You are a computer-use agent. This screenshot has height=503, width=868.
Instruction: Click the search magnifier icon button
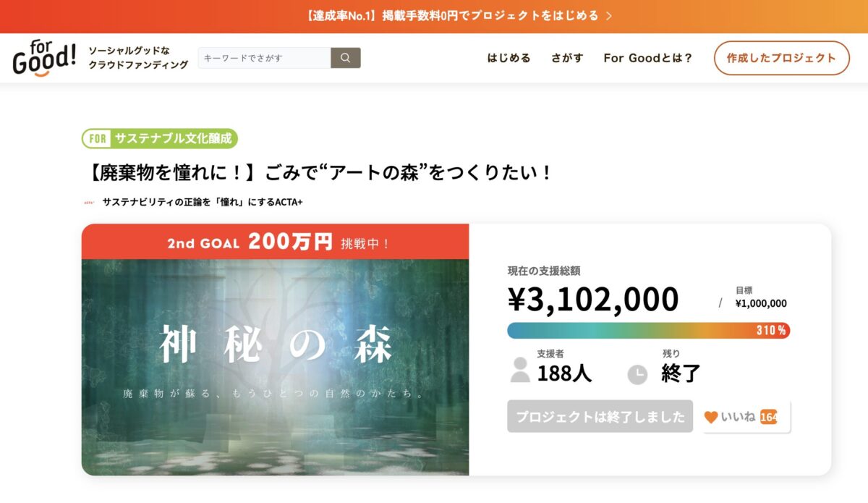(346, 58)
